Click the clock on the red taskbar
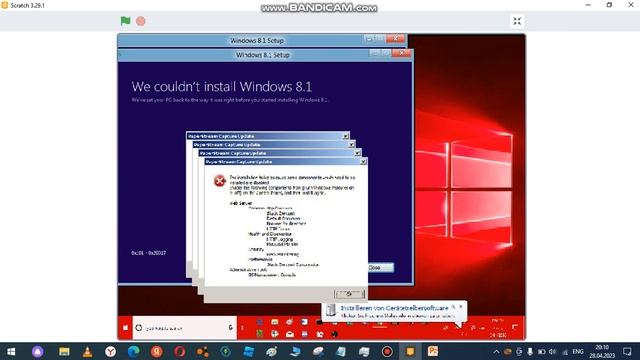This screenshot has height=360, width=640. coord(498,328)
